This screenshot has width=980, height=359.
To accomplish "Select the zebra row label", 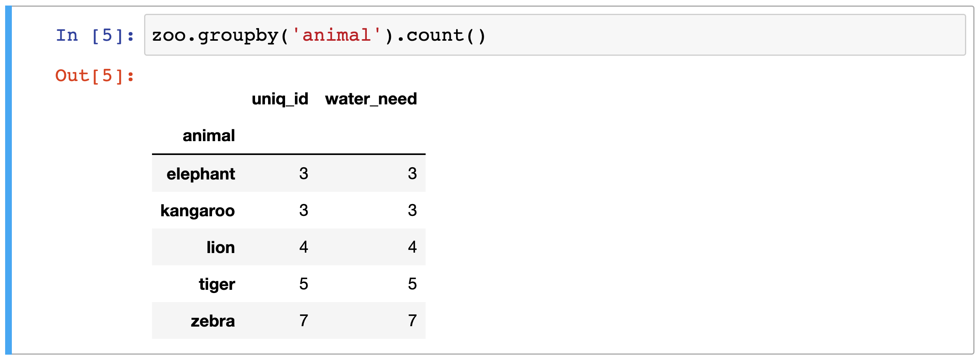I will (213, 321).
